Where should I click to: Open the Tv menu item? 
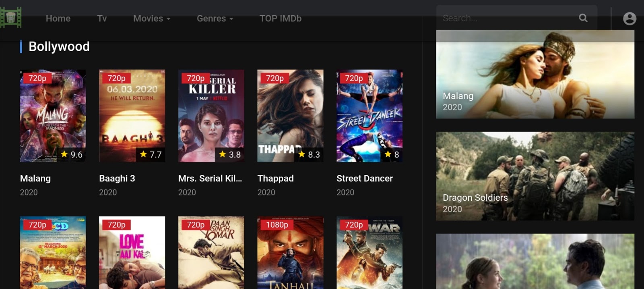(x=102, y=19)
